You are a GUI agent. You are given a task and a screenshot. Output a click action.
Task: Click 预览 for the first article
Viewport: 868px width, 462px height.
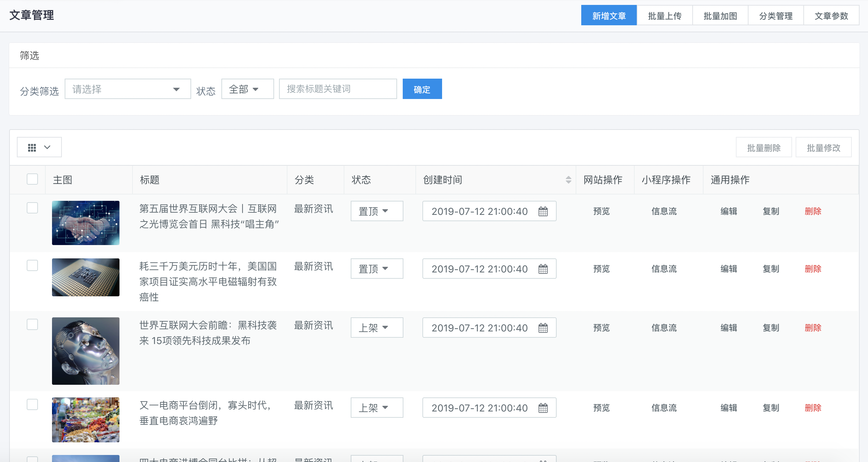[x=601, y=211]
